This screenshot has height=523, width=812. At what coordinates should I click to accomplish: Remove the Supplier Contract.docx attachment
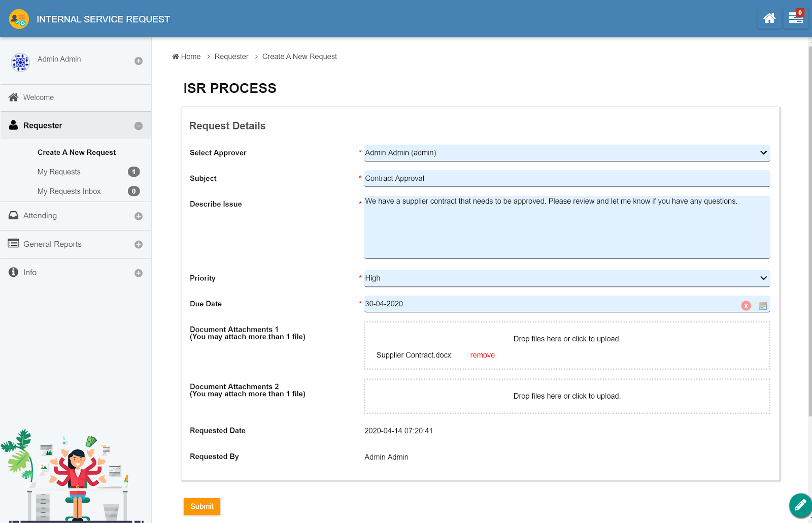482,355
